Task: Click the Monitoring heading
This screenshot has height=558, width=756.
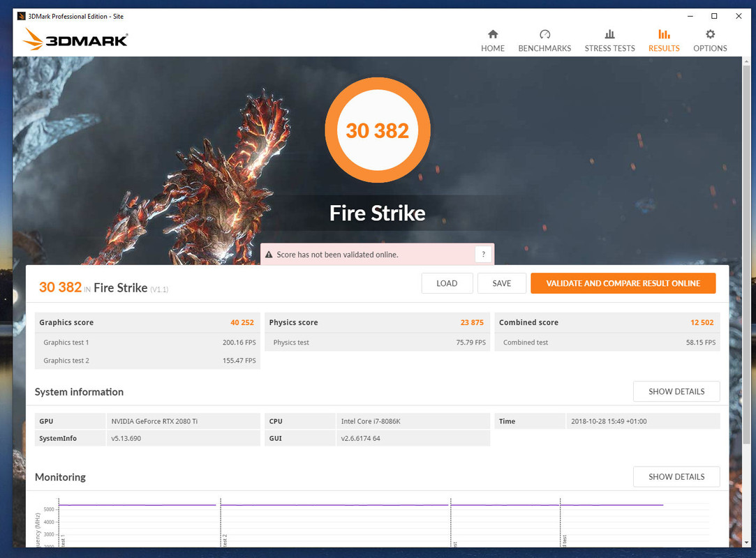Action: point(60,477)
